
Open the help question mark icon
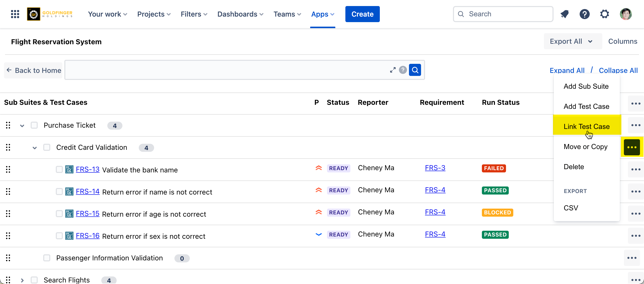click(584, 14)
